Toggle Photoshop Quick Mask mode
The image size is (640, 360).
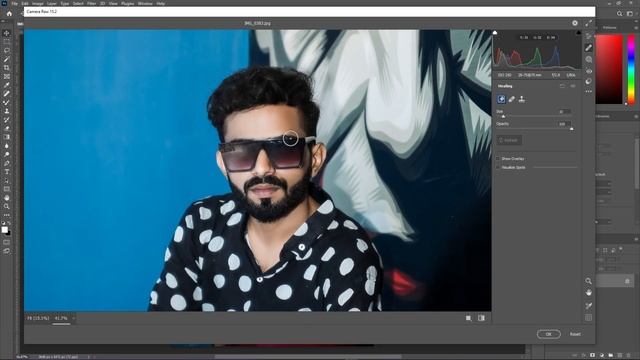[7, 242]
